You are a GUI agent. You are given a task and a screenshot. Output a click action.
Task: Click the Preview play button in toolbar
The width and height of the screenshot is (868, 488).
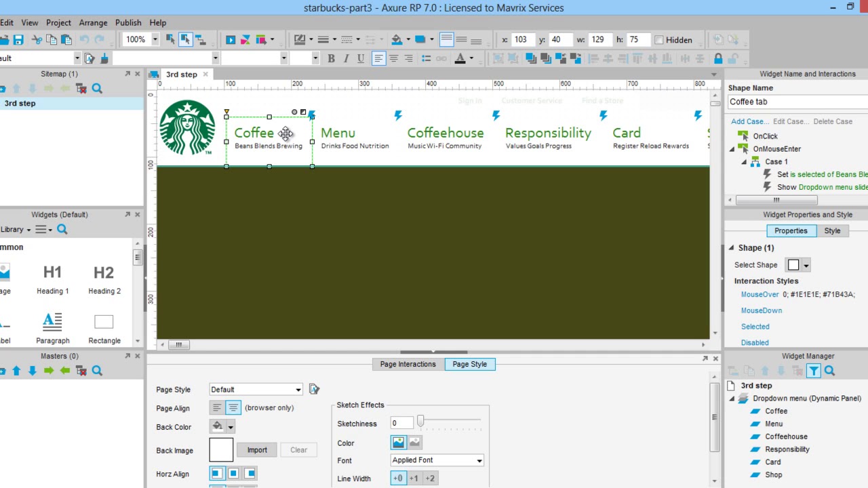[x=231, y=40]
